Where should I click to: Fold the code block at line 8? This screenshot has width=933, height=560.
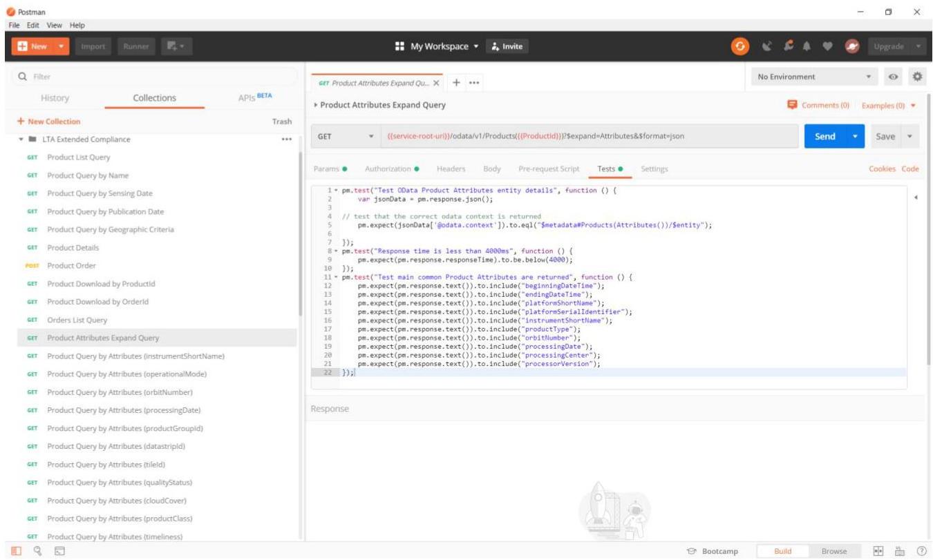(337, 251)
